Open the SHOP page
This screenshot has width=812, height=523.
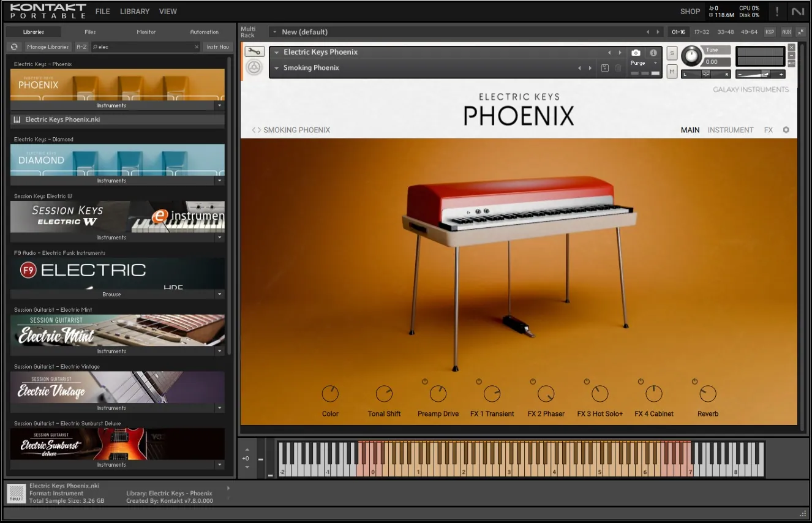(x=690, y=11)
